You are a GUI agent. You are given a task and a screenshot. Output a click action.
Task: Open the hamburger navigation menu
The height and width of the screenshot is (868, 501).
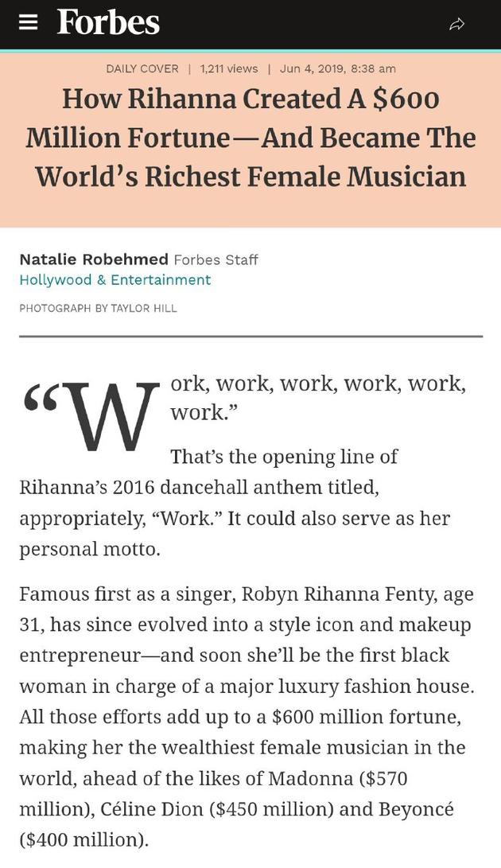click(29, 22)
